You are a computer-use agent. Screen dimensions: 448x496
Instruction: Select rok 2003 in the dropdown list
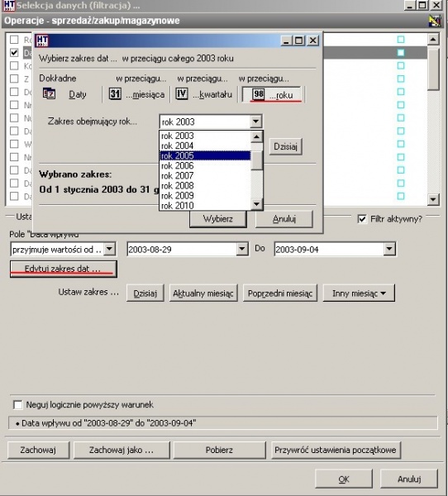coord(205,136)
